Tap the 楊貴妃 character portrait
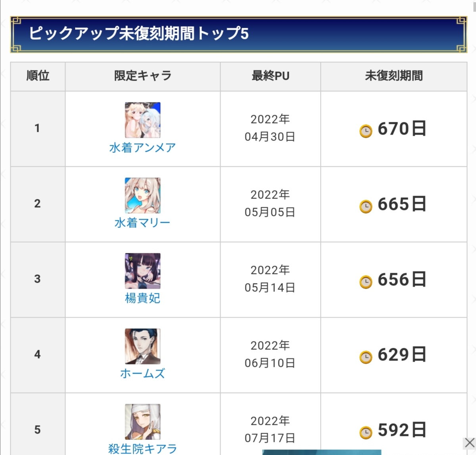 point(143,271)
